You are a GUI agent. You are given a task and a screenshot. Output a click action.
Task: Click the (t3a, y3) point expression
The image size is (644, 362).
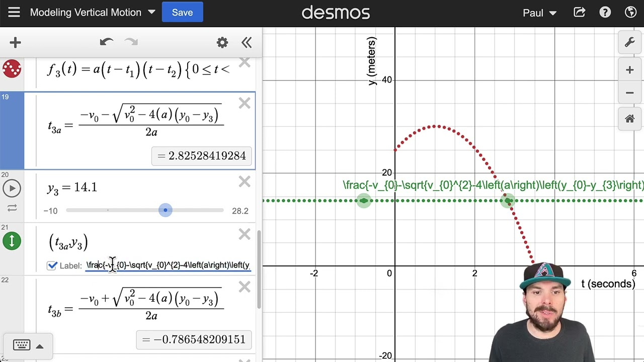click(68, 243)
